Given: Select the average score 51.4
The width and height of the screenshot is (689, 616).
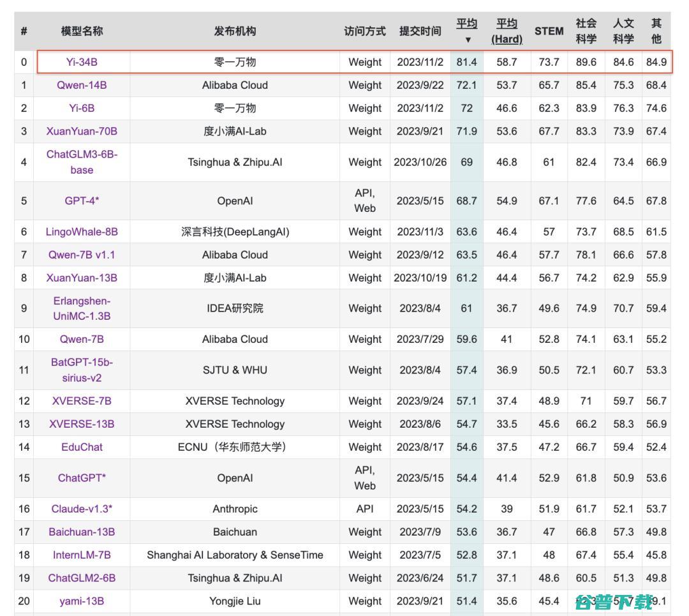Looking at the screenshot, I should [466, 601].
